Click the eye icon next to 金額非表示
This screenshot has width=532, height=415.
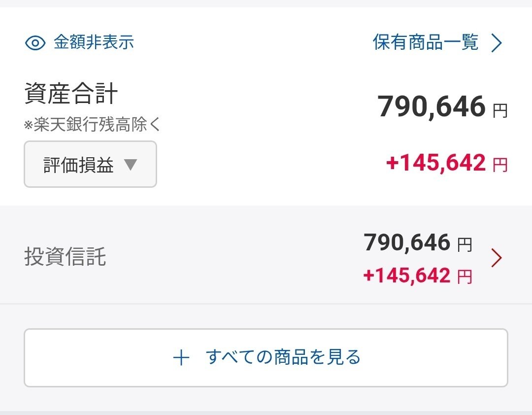[34, 43]
